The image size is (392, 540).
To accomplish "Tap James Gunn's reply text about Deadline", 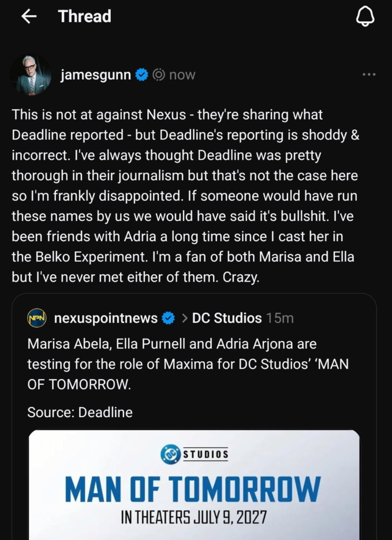I will pyautogui.click(x=186, y=195).
